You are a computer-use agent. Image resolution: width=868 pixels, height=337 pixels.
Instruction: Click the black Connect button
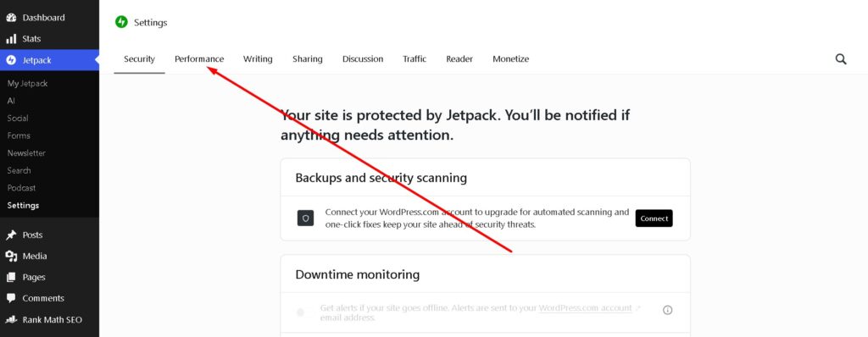point(654,218)
